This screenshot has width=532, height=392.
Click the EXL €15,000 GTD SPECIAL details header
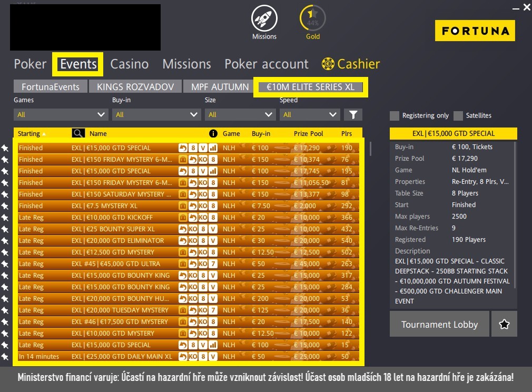(454, 133)
